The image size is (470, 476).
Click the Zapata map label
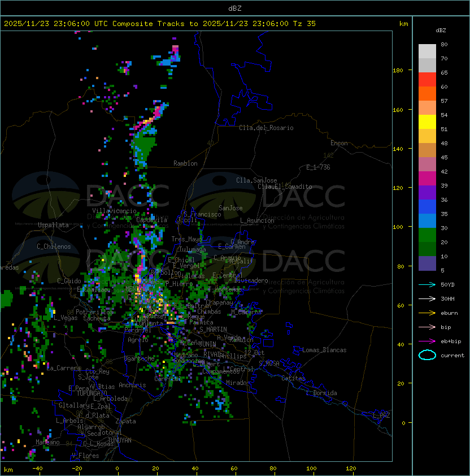125,421
